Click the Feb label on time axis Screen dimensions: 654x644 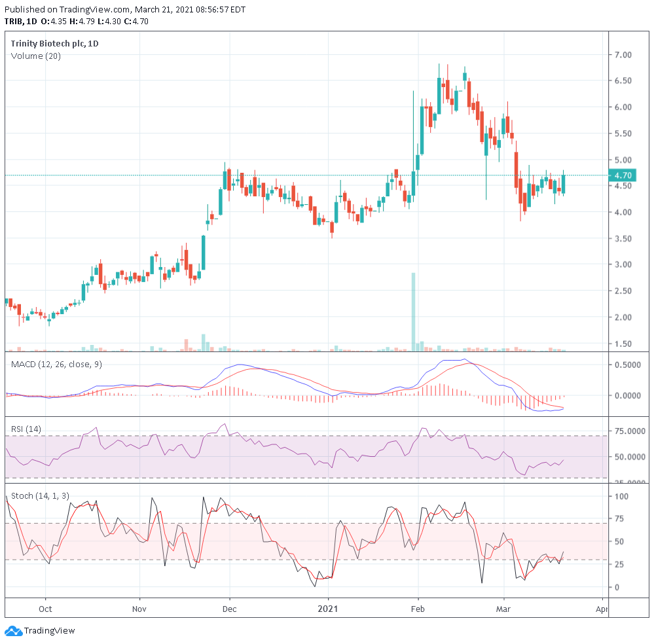pos(418,609)
